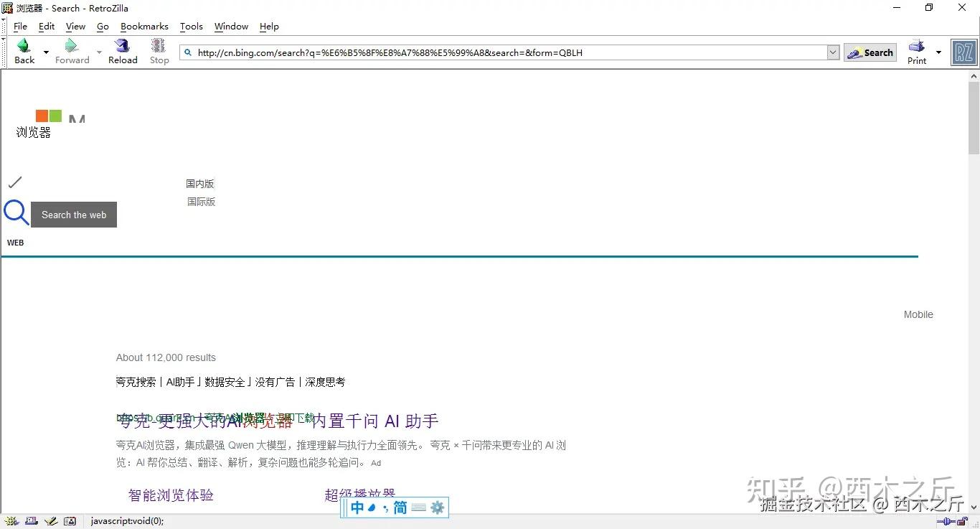Click the blue magnifying glass search icon
980x529 pixels.
click(16, 213)
